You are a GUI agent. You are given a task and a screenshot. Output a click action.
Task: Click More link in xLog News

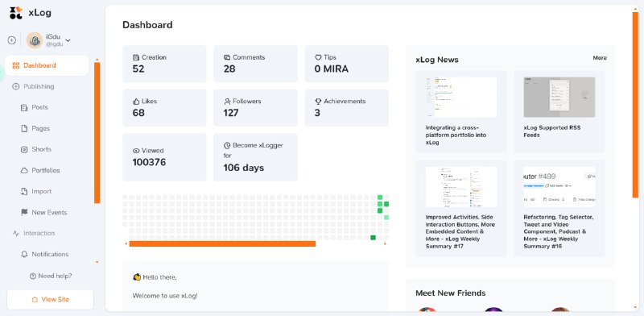tap(600, 58)
